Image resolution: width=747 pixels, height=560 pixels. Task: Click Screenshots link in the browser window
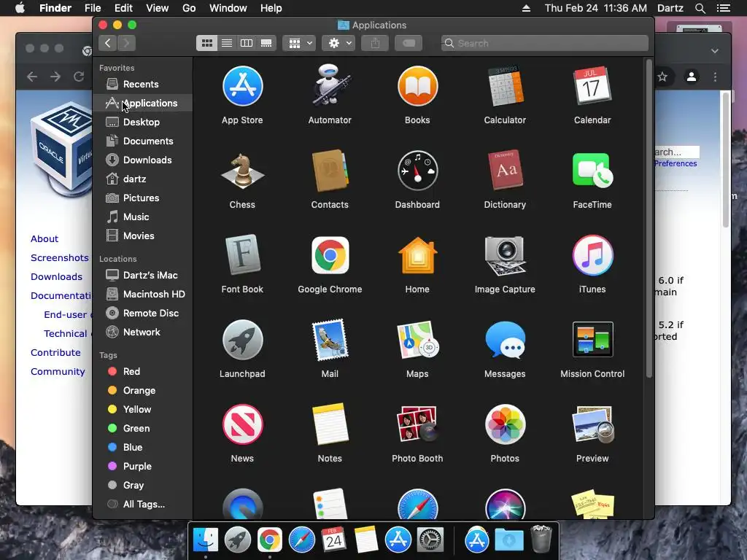click(60, 257)
